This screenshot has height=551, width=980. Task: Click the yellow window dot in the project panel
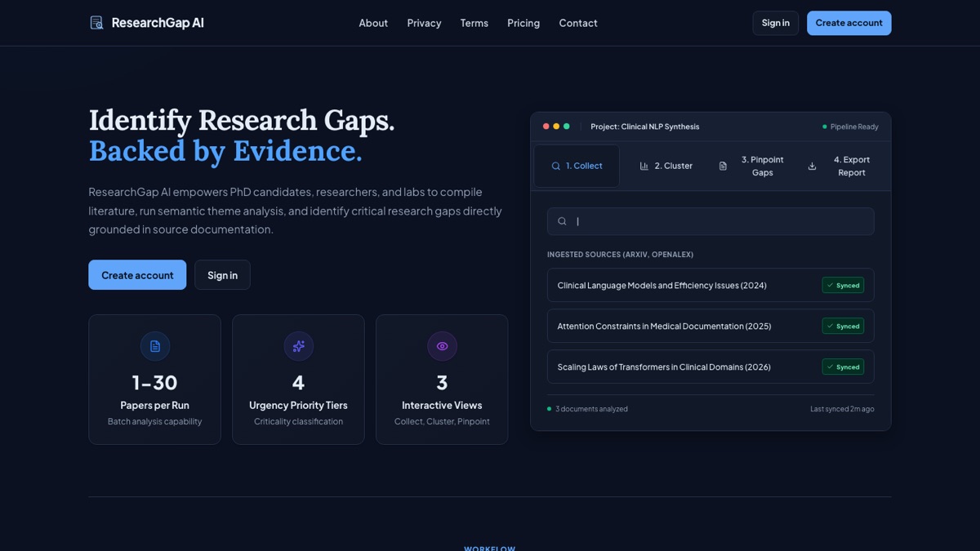(556, 127)
